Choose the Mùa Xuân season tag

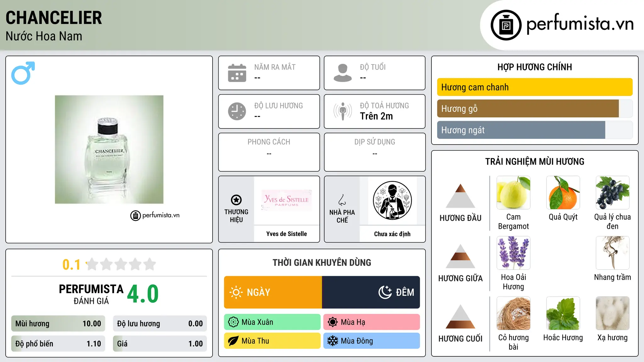coord(272,322)
